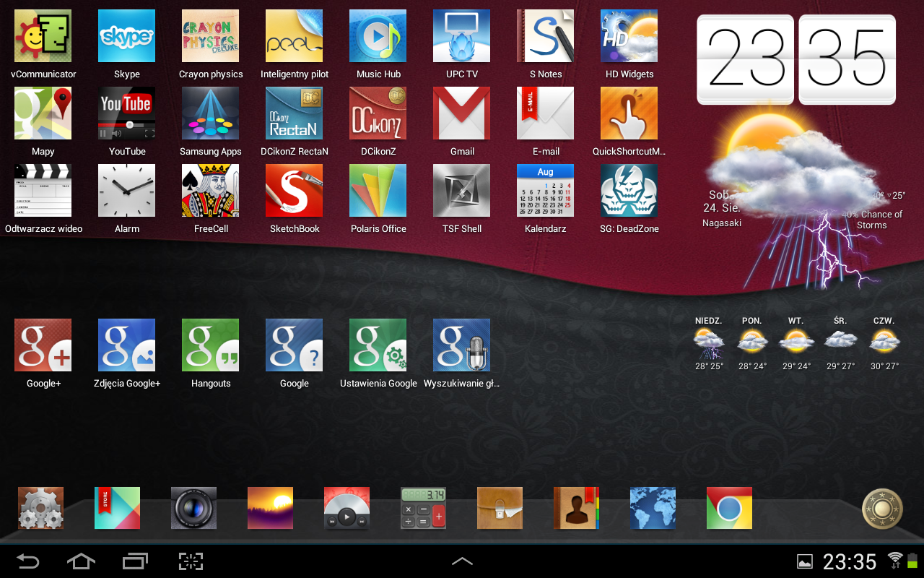The width and height of the screenshot is (924, 578).
Task: Tap the Wi-Fi status icon
Action: coord(895,560)
